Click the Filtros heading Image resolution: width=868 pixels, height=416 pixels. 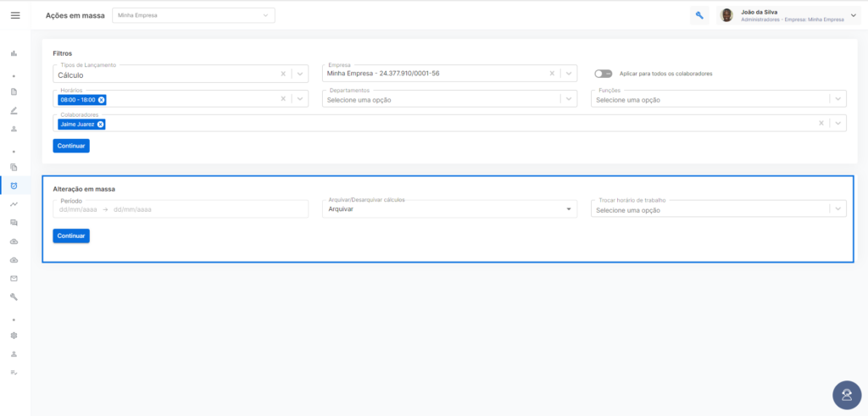63,53
